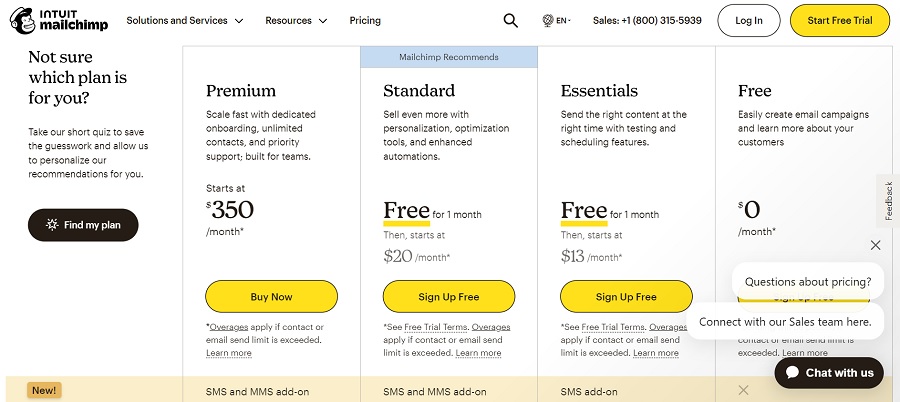Open the search magnifier icon
Image resolution: width=900 pixels, height=402 pixels.
(x=511, y=20)
